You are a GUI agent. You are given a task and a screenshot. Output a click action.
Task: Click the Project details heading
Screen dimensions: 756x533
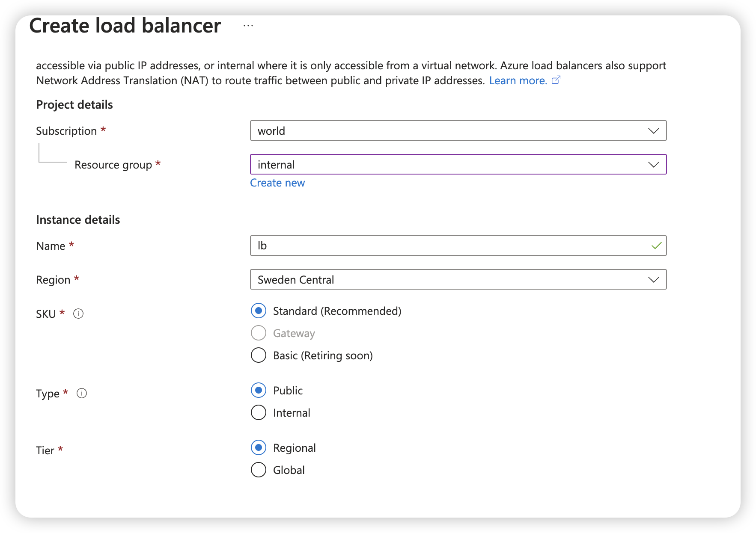click(74, 105)
